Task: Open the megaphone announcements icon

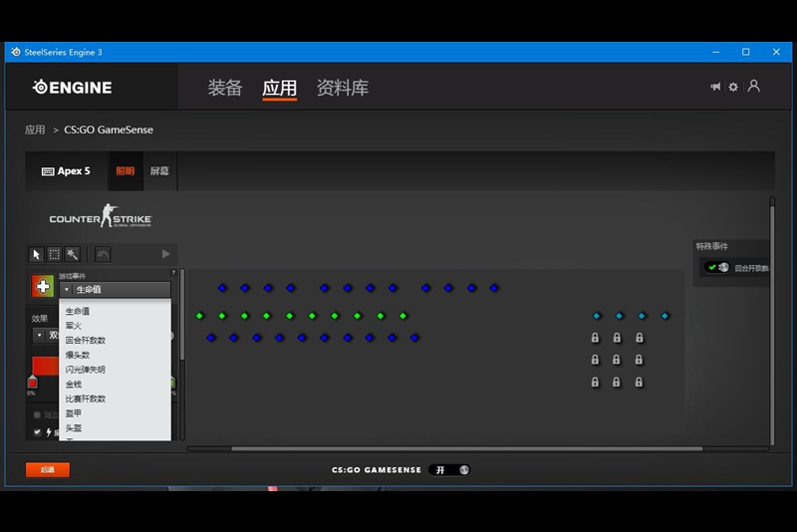Action: (x=715, y=87)
